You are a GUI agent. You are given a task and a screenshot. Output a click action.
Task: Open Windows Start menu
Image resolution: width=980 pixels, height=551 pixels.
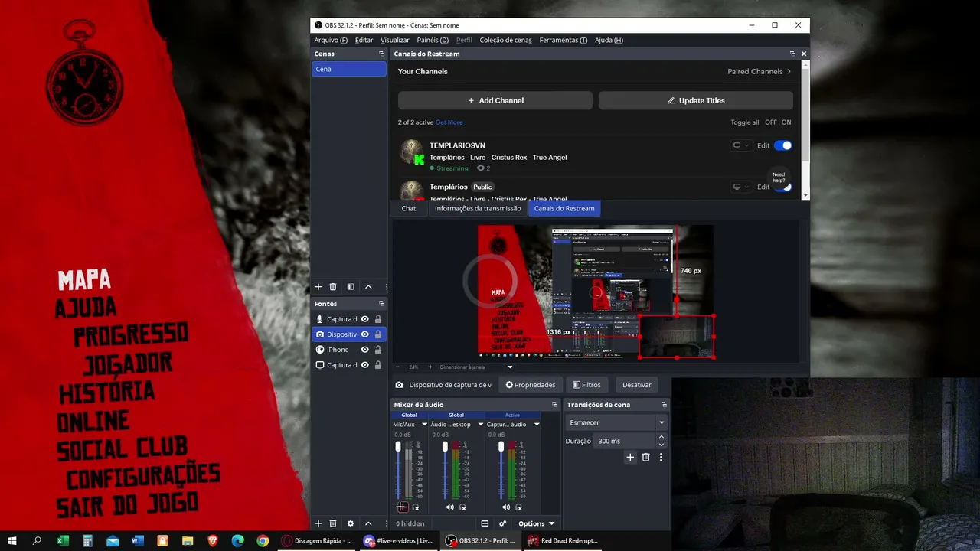point(12,541)
